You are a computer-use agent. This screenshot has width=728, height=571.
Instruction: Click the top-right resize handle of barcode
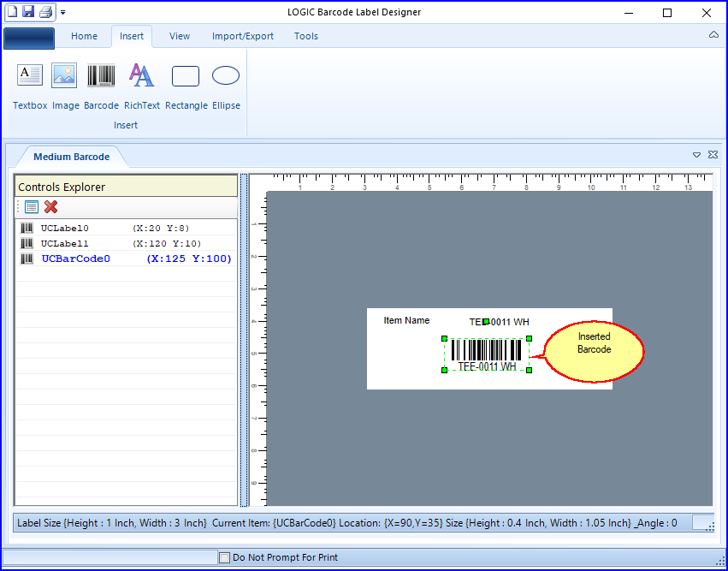(x=530, y=339)
